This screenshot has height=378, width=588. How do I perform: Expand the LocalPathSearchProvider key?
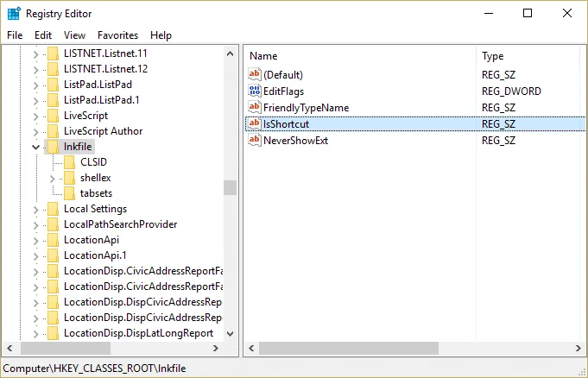pos(36,225)
